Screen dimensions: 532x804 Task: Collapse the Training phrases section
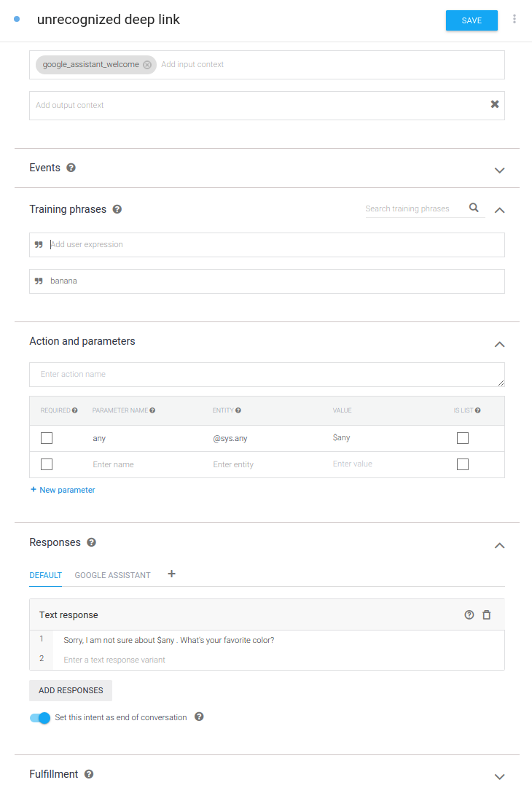[499, 210]
